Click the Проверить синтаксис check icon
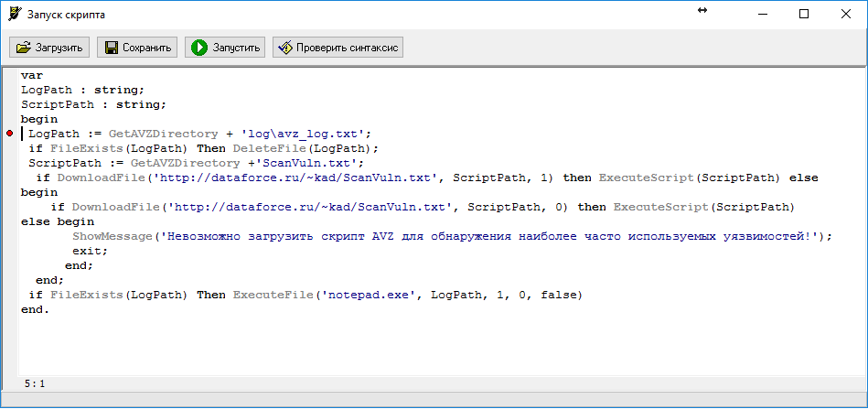Screen dimensions: 868x409 tap(284, 48)
